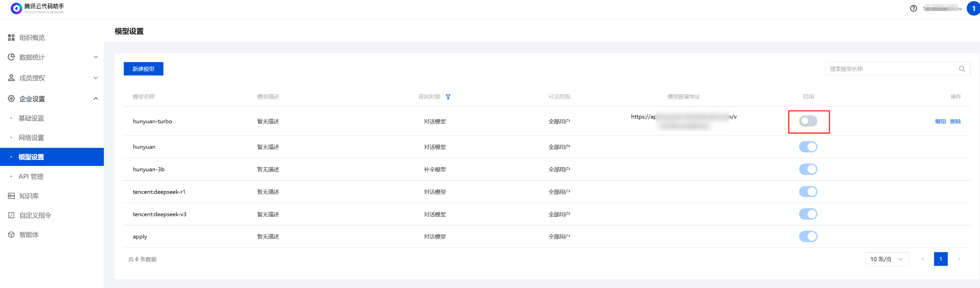The image size is (980, 288).
Task: Click the search magnifier icon
Action: tap(962, 69)
